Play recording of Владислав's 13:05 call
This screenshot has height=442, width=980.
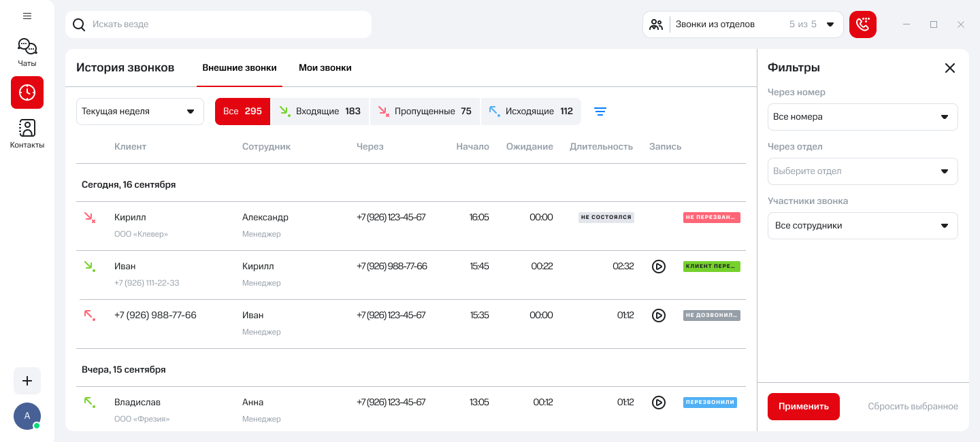(x=658, y=403)
